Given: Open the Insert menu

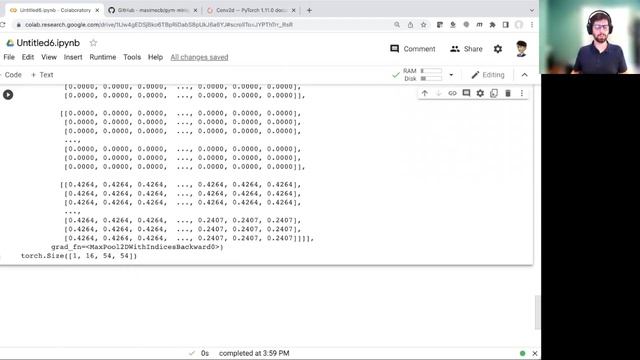Looking at the screenshot, I should coord(73,57).
